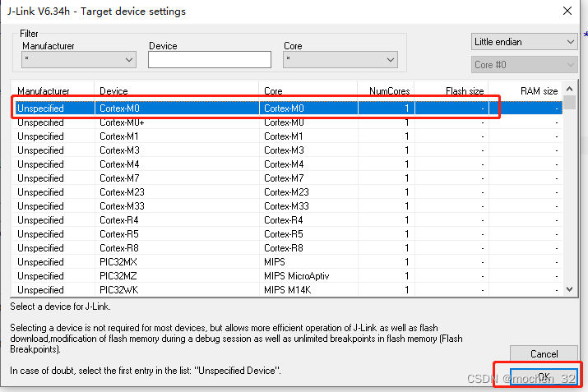Select the Cortex-R8 device row
This screenshot has height=392, width=588.
pyautogui.click(x=288, y=248)
